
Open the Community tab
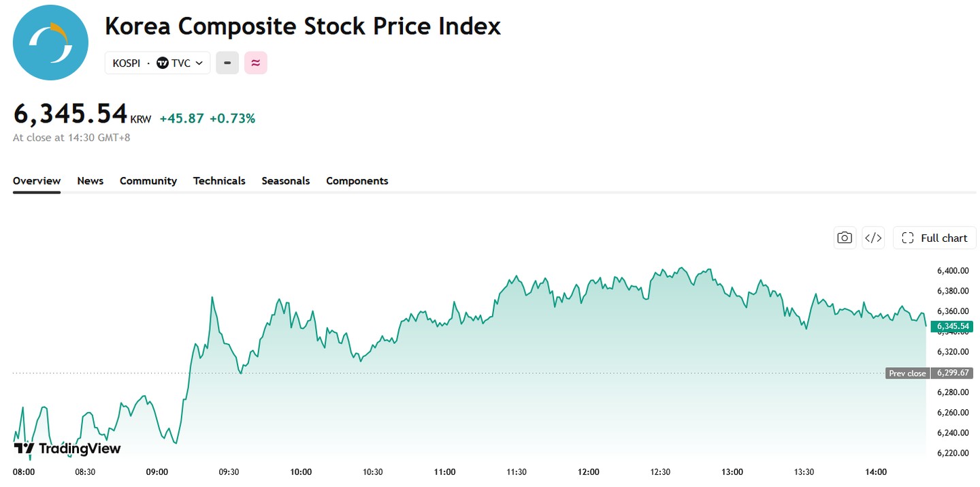pos(148,180)
